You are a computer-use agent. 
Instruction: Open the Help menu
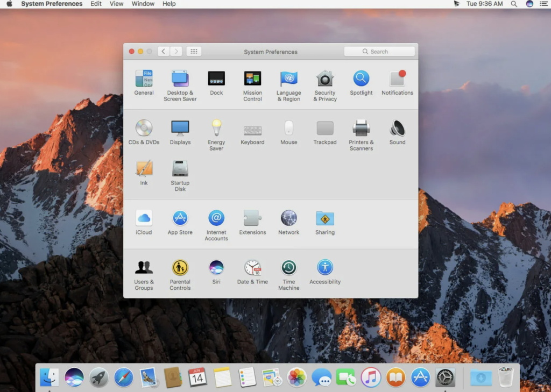point(169,4)
